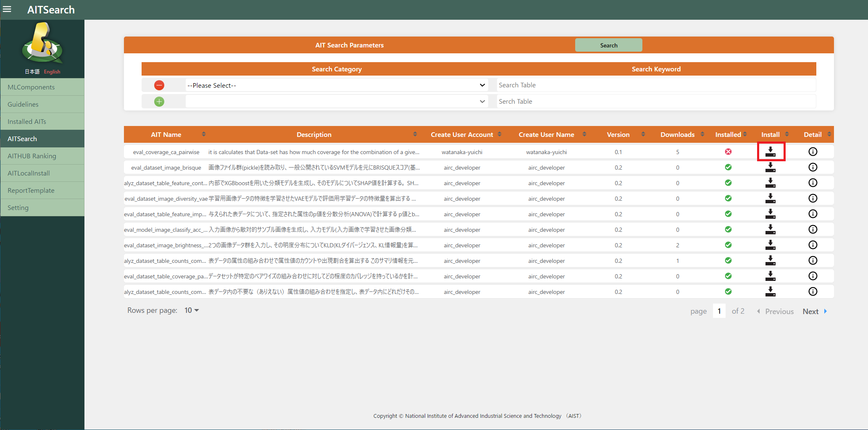The width and height of the screenshot is (868, 430).
Task: Click the green add search row icon
Action: 159,102
